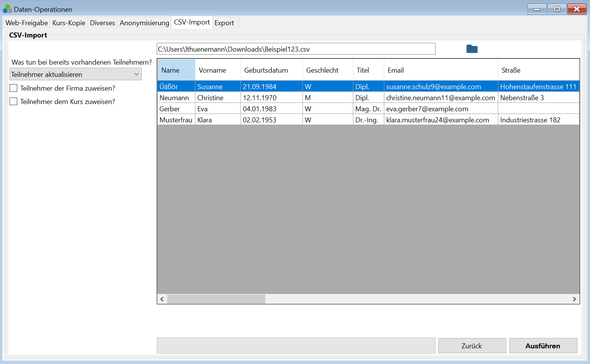Click the Geburtsdatum column header

(271, 70)
